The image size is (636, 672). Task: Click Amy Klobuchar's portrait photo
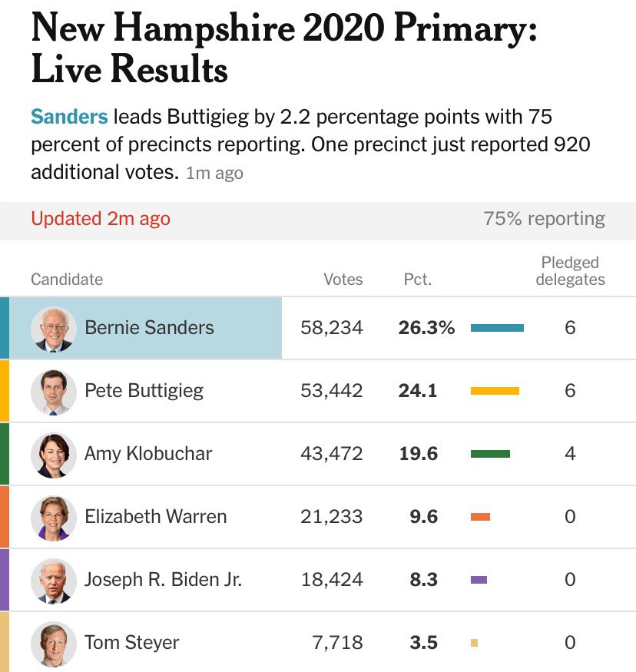[54, 455]
